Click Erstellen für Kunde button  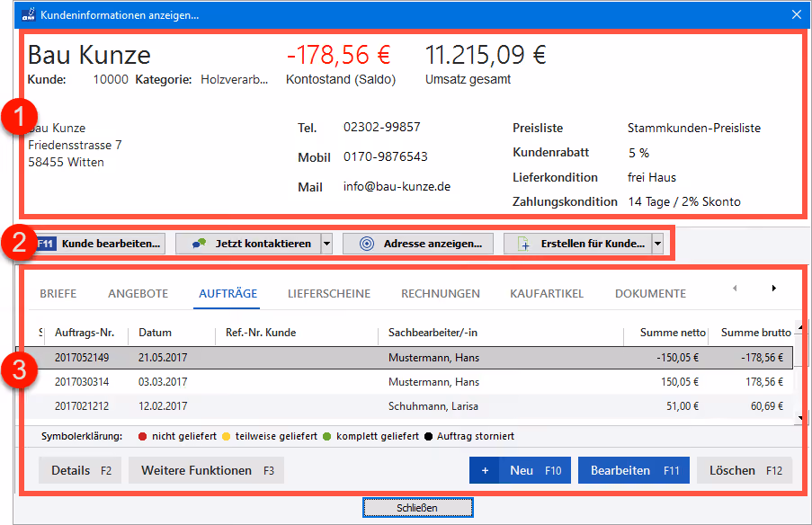[x=578, y=244]
